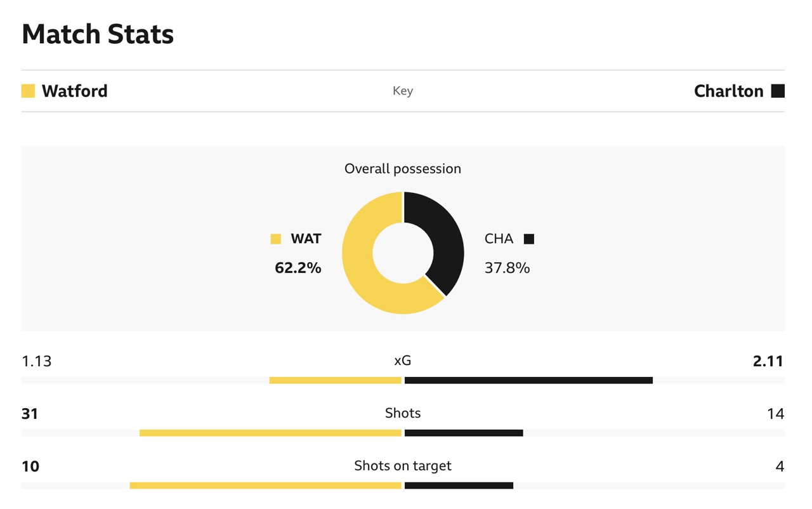The width and height of the screenshot is (812, 509).
Task: Click the black Charlton Shots bar
Action: [x=464, y=433]
